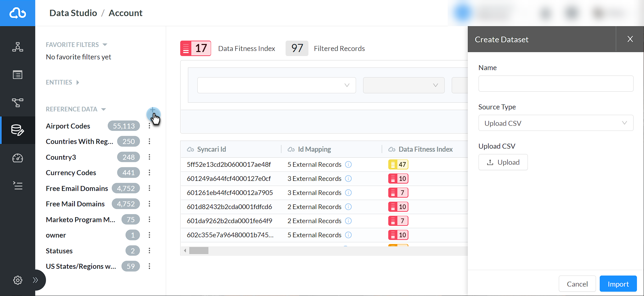Open the dashboard gauge sidebar icon

coord(17,158)
